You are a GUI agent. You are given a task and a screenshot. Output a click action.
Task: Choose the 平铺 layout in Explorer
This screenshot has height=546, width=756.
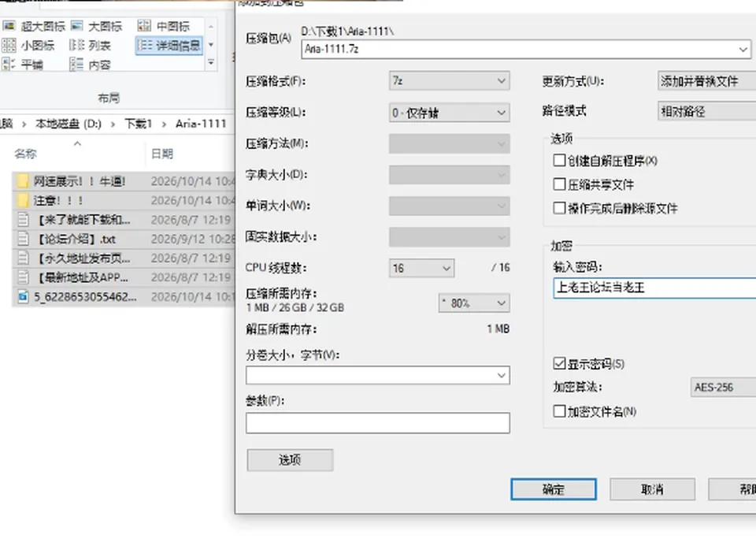[x=23, y=64]
